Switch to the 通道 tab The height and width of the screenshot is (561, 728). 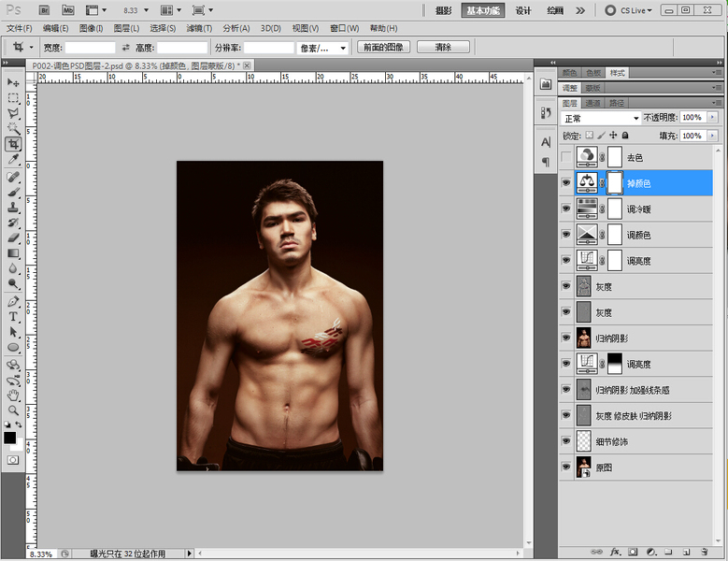point(592,103)
